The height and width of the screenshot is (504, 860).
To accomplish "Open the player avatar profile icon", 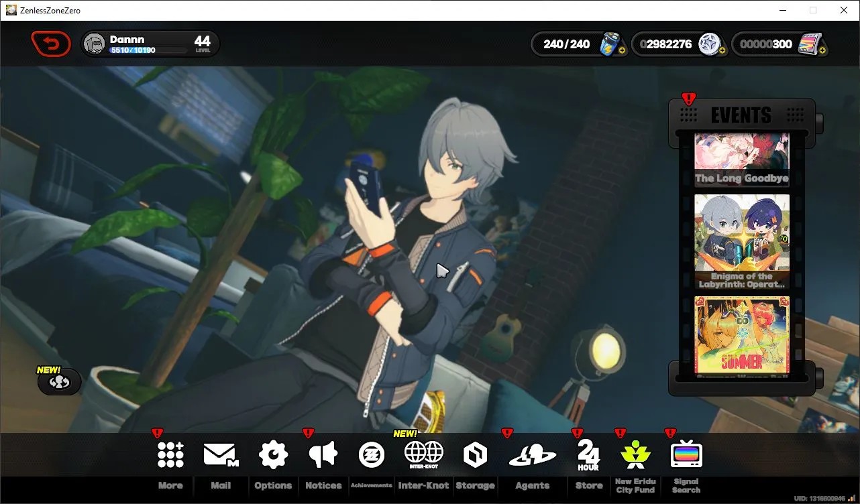I will coord(95,44).
